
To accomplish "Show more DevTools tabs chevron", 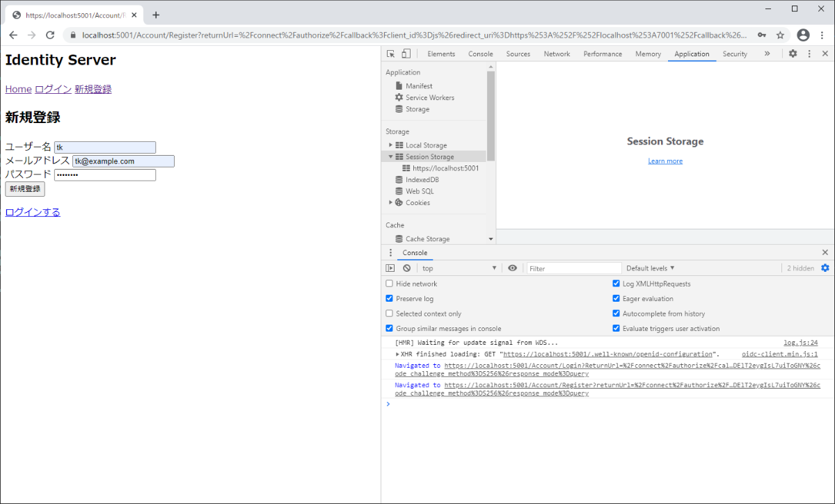I will 767,54.
